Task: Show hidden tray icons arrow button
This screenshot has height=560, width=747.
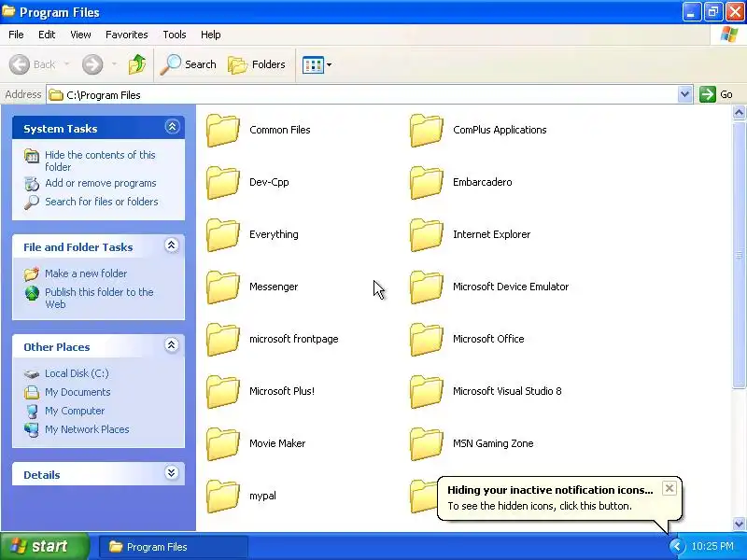Action: (676, 546)
